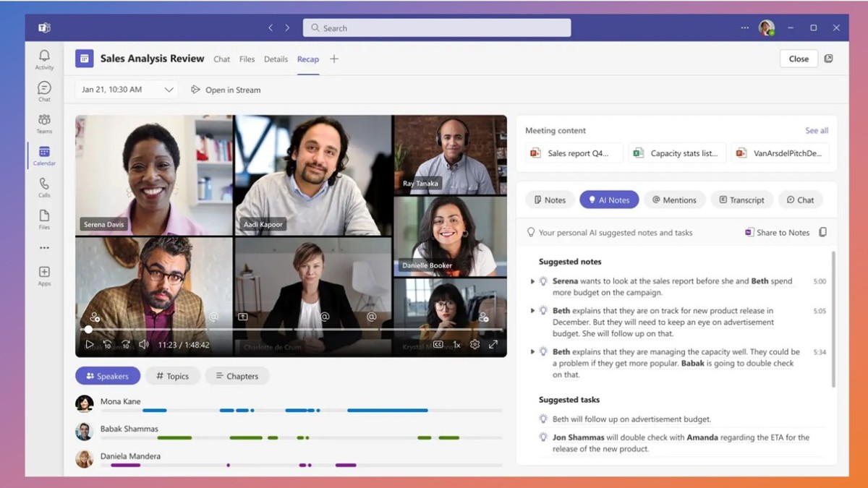Skip back 10 seconds in the recording

107,345
